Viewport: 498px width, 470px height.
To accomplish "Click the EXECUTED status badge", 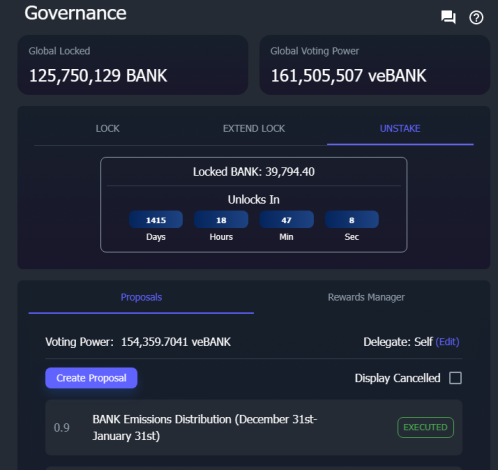I will coord(425,427).
